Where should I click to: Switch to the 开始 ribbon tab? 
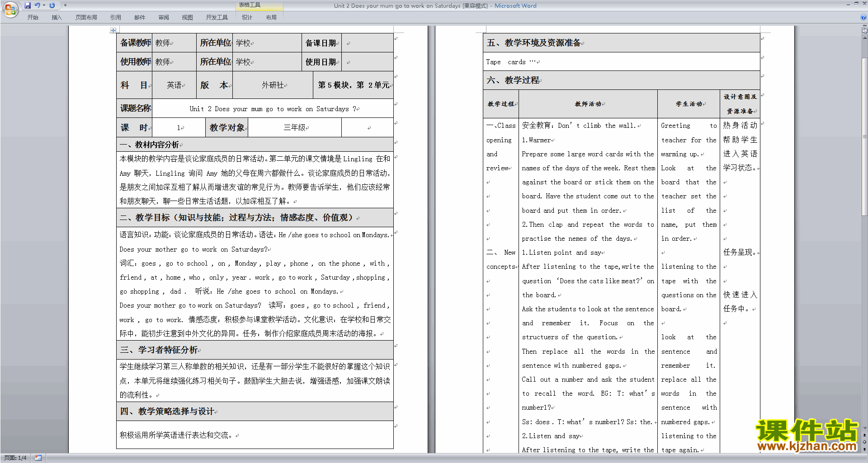tap(33, 17)
